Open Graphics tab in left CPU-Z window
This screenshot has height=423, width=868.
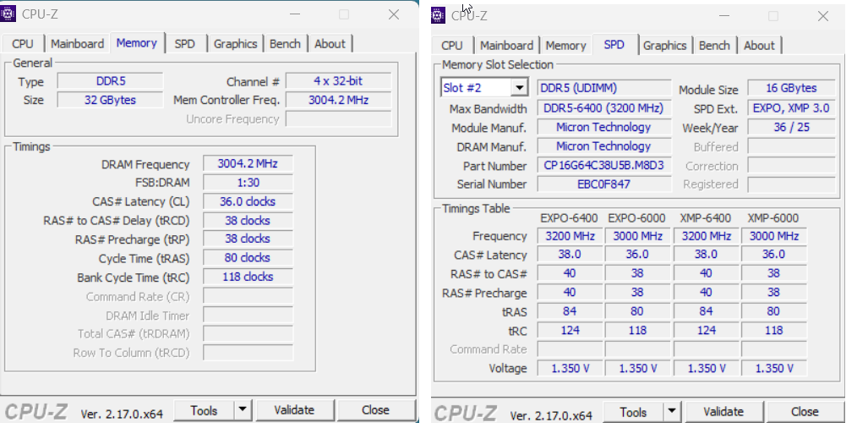235,44
